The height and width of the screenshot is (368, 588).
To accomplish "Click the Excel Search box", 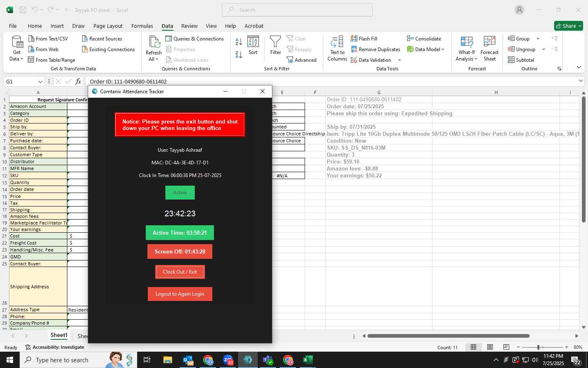I will click(x=297, y=10).
